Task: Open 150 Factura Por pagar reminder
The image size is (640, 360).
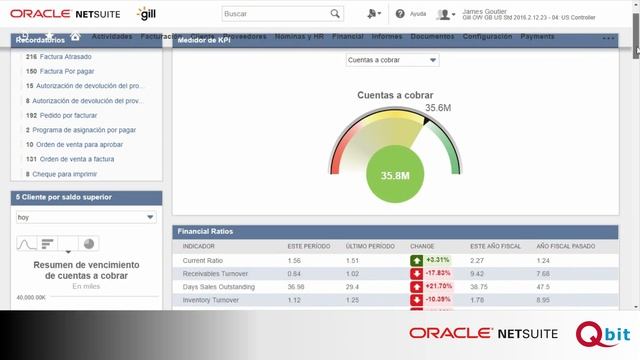Action: (x=60, y=71)
